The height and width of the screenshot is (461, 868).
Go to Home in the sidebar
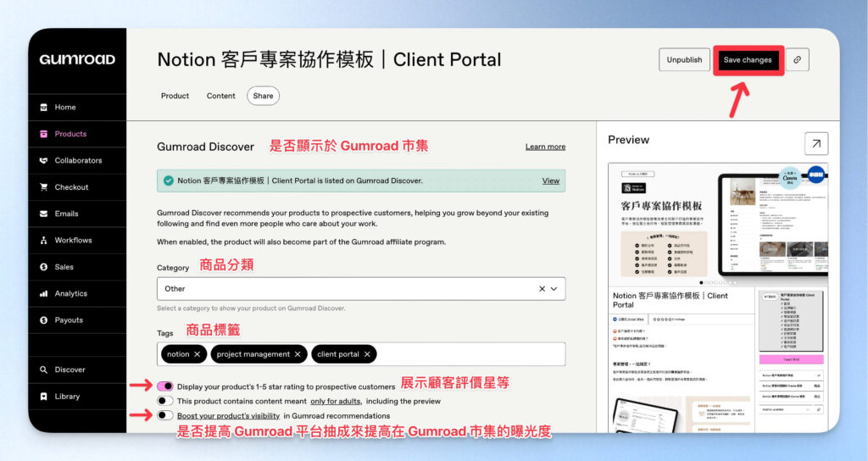tap(77, 108)
